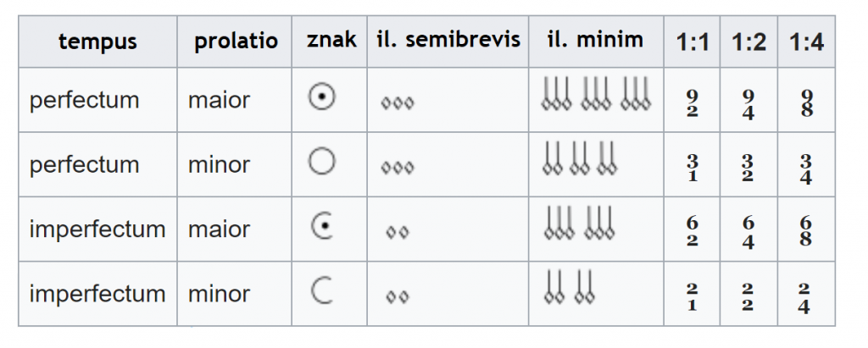Click the nine-minim notation in first row
The height and width of the screenshot is (348, 868).
click(x=595, y=94)
